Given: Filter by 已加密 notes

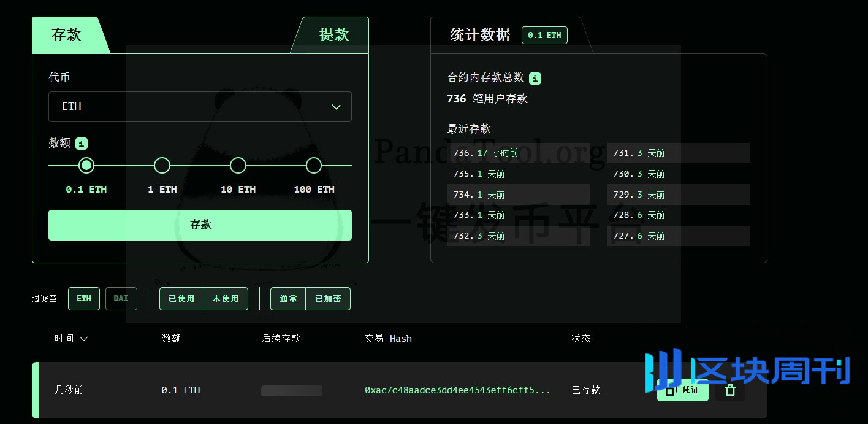Looking at the screenshot, I should coord(328,299).
